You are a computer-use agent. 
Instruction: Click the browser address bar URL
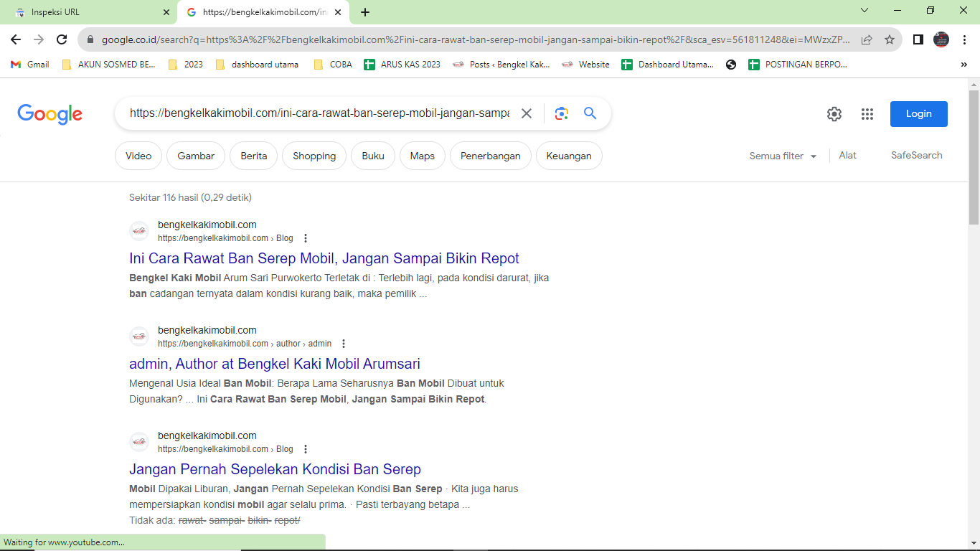coord(476,40)
